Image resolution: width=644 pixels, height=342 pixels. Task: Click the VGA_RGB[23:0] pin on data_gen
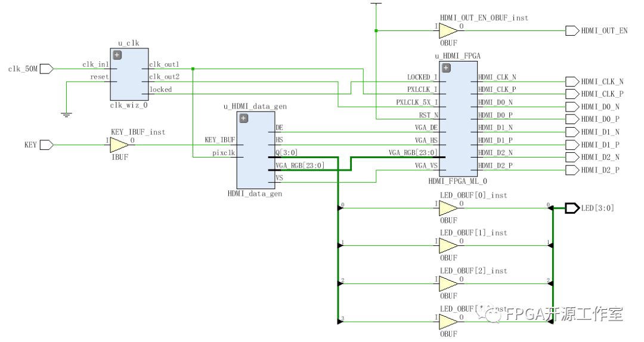[300, 165]
